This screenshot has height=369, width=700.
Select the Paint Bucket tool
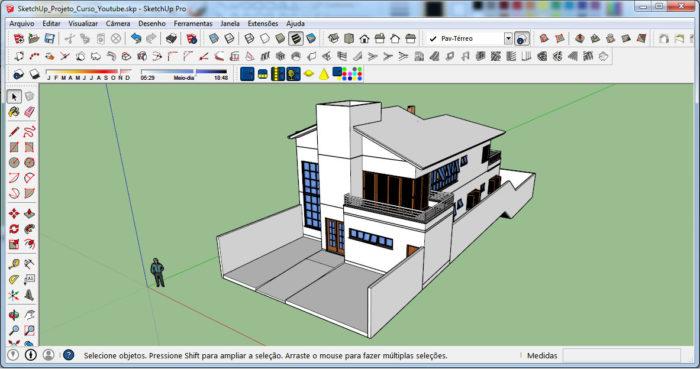click(14, 112)
